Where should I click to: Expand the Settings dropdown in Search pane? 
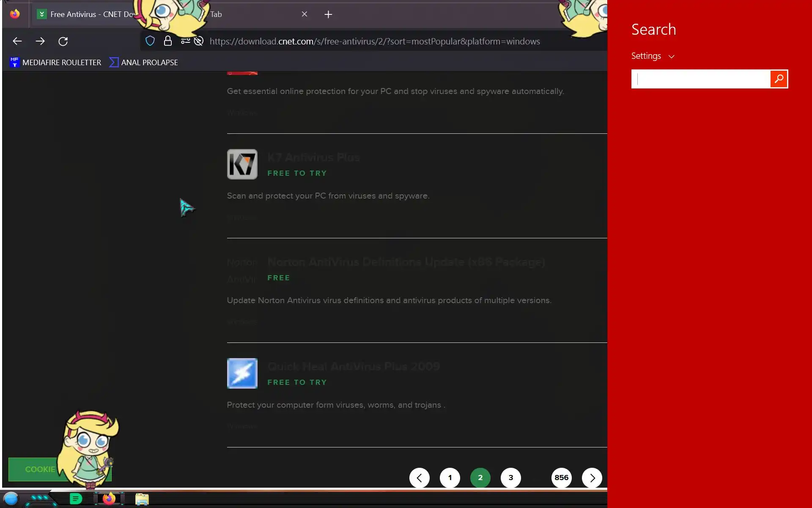tap(653, 56)
